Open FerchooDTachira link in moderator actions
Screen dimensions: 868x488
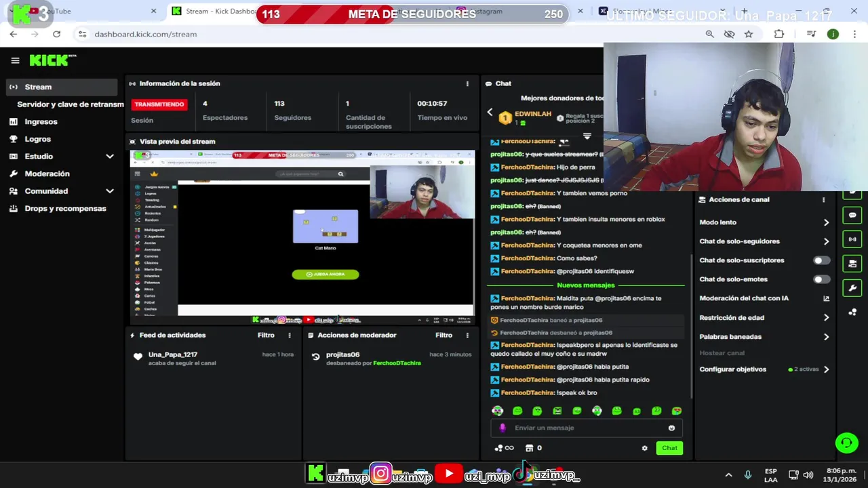[x=397, y=363]
